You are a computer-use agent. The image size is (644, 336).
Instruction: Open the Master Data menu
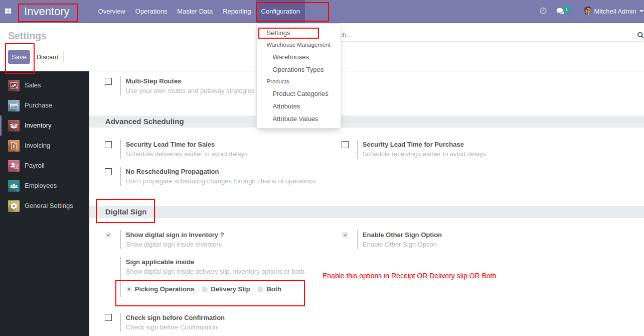(195, 11)
